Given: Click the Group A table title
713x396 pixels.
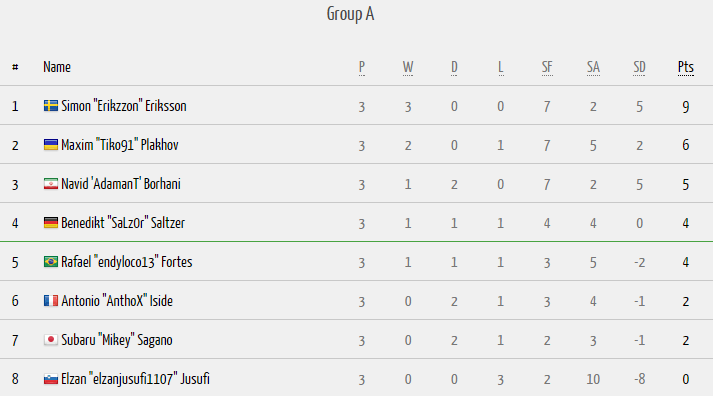Looking at the screenshot, I should pos(351,14).
